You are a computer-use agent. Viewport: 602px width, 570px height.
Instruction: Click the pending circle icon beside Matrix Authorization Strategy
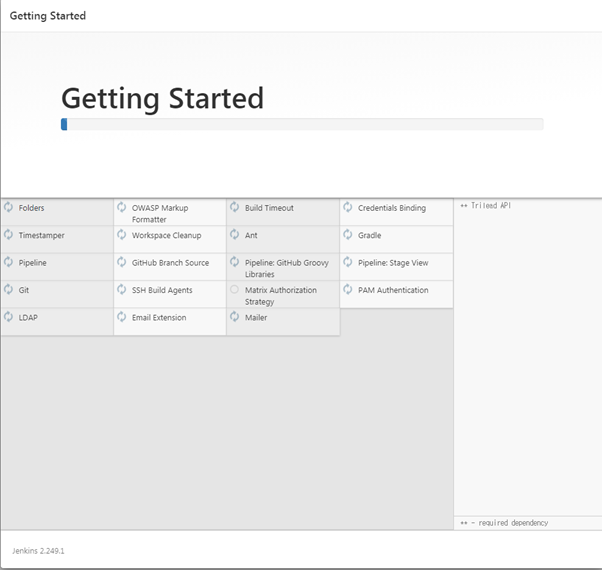coord(234,289)
